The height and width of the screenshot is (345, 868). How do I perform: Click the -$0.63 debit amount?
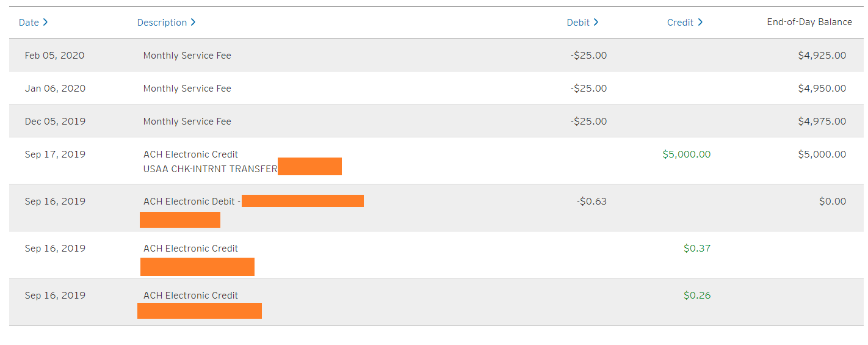click(x=591, y=202)
